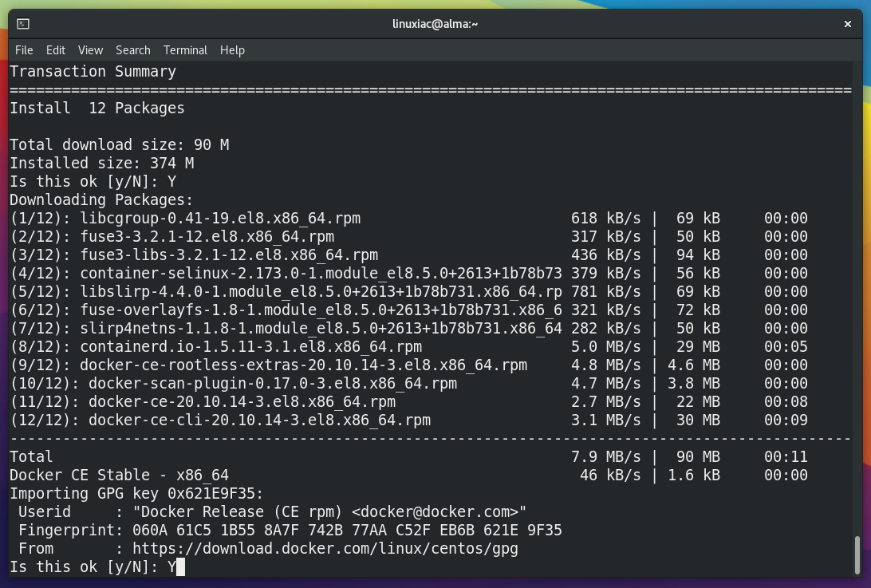
Task: Click the docker@docker.com email address
Action: click(435, 512)
